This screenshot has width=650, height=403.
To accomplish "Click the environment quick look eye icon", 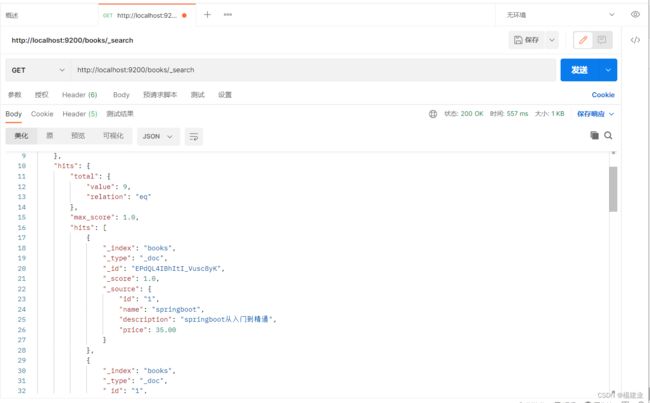I will (x=635, y=15).
